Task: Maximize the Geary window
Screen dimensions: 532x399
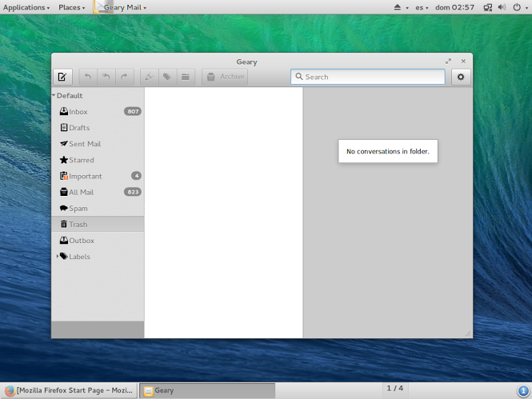Action: (x=448, y=61)
